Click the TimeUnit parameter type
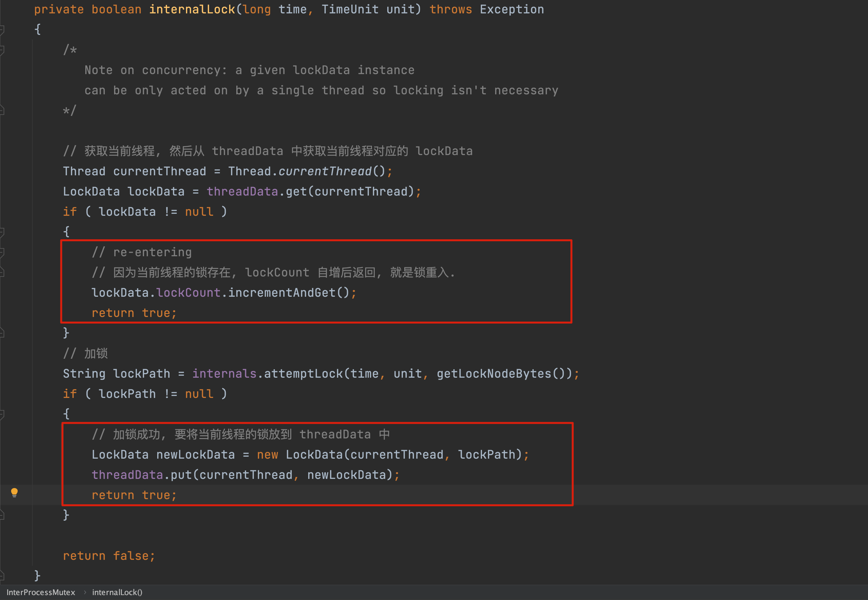 pos(350,9)
